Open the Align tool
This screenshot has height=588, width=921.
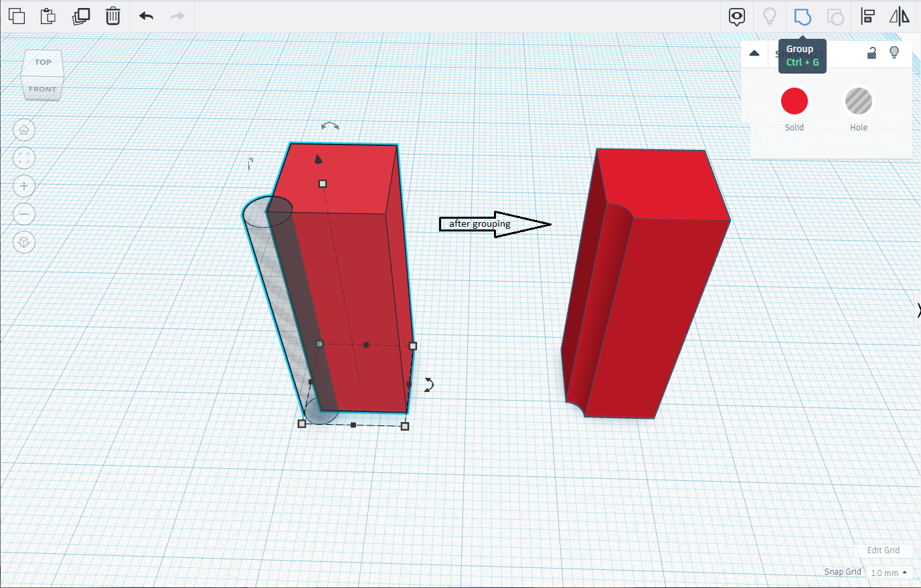coord(867,16)
